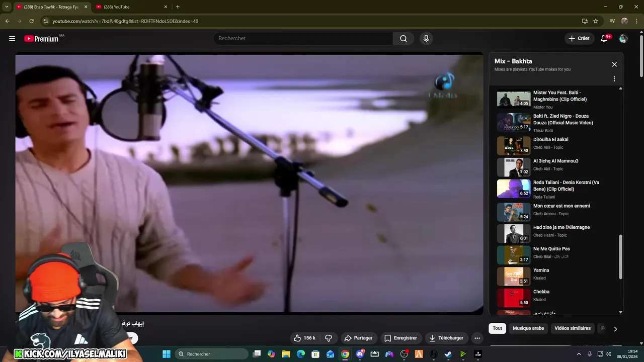Screen dimensions: 644x362
Task: Open Microsoft Edge from taskbar
Action: (301, 354)
